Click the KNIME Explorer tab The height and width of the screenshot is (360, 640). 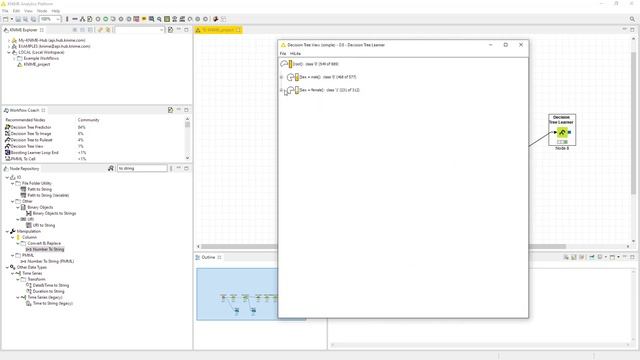(24, 30)
